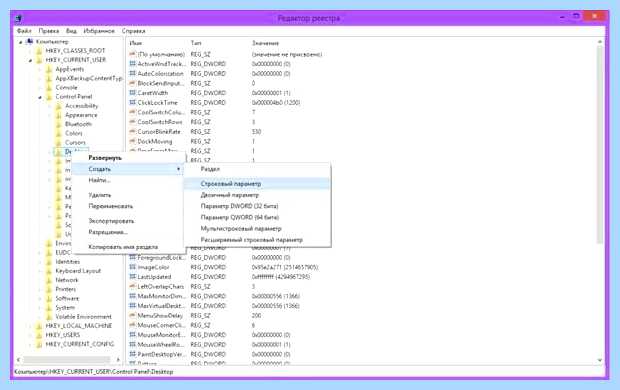Click the AppEvents folder icon
Viewport: 620px width, 390px height.
[x=49, y=69]
